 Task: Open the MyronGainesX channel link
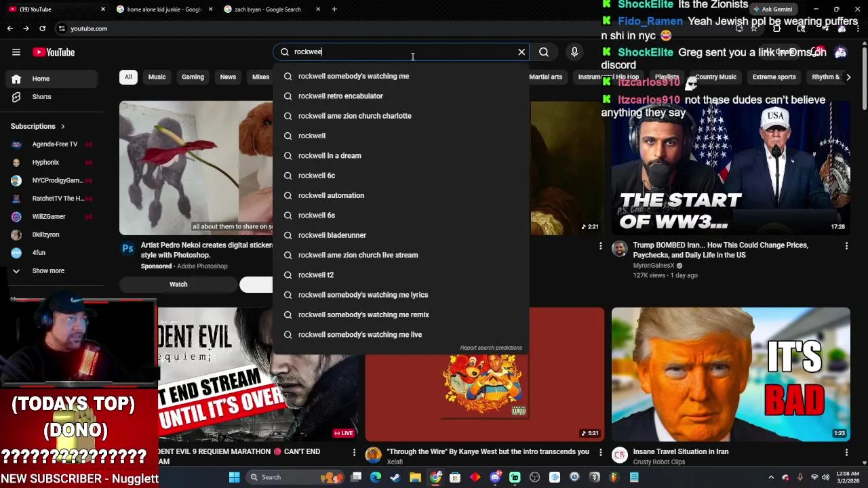(x=654, y=266)
